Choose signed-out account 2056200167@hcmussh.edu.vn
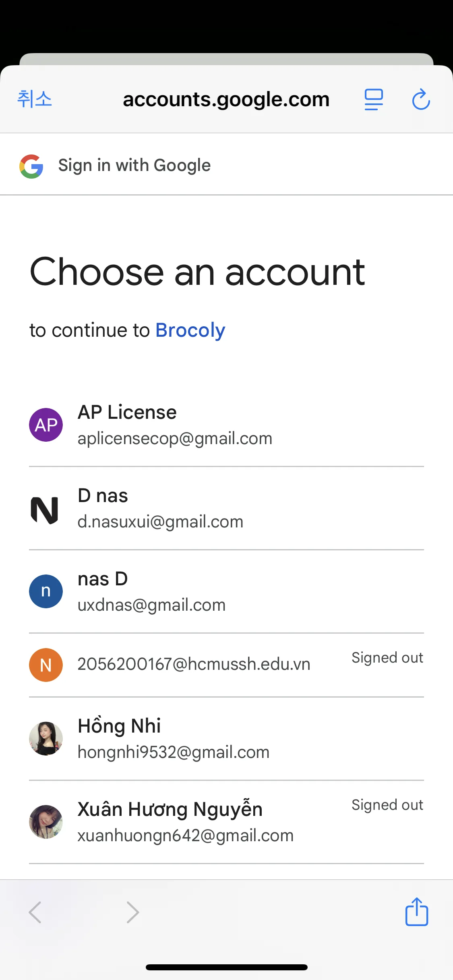 pos(194,664)
